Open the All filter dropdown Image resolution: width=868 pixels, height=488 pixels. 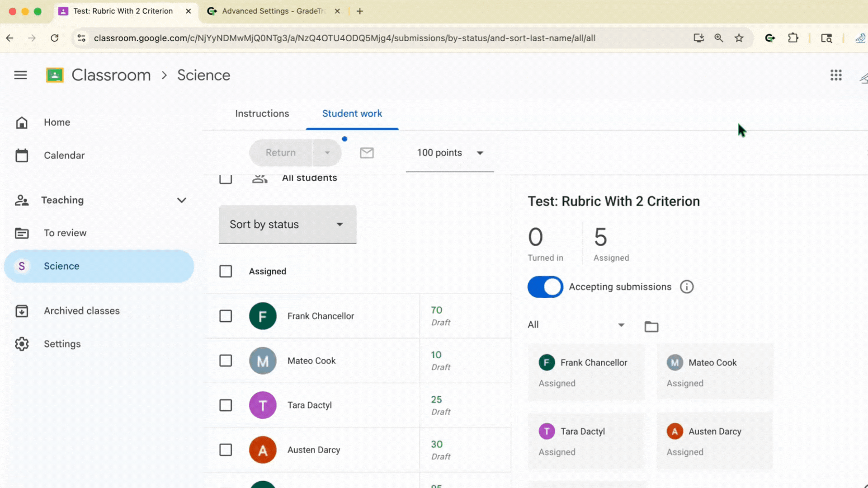click(576, 325)
